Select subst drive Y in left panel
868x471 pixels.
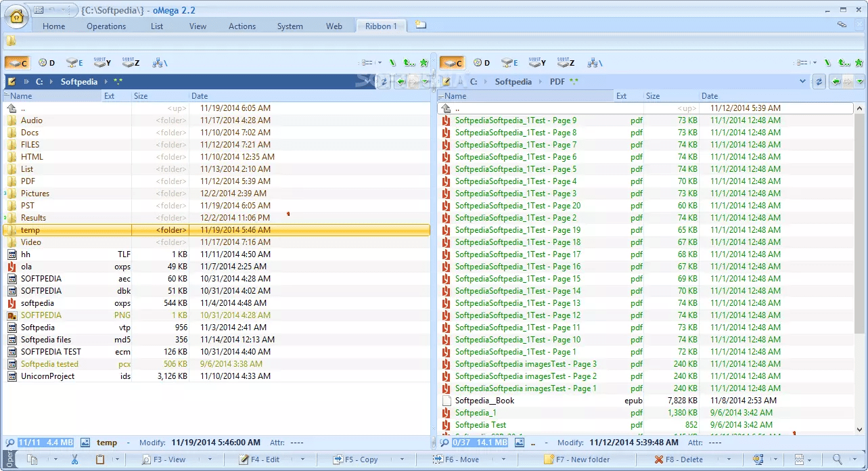pyautogui.click(x=102, y=63)
